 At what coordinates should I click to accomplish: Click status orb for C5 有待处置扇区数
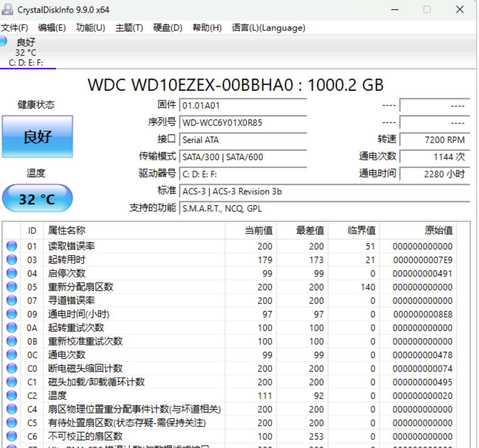coord(11,423)
